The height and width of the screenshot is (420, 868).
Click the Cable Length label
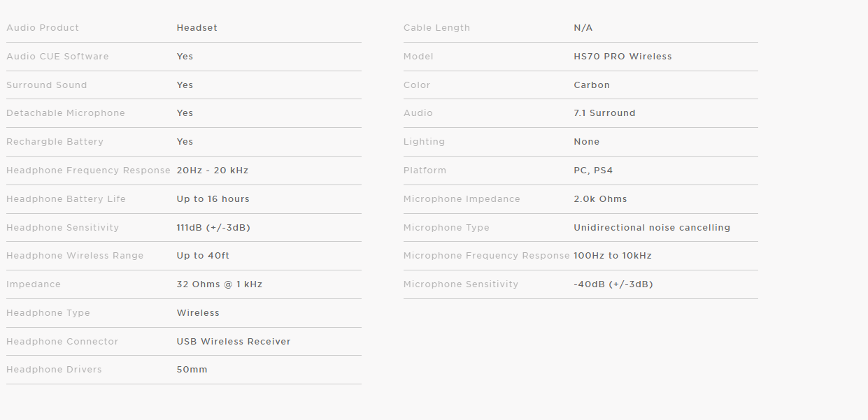click(436, 28)
